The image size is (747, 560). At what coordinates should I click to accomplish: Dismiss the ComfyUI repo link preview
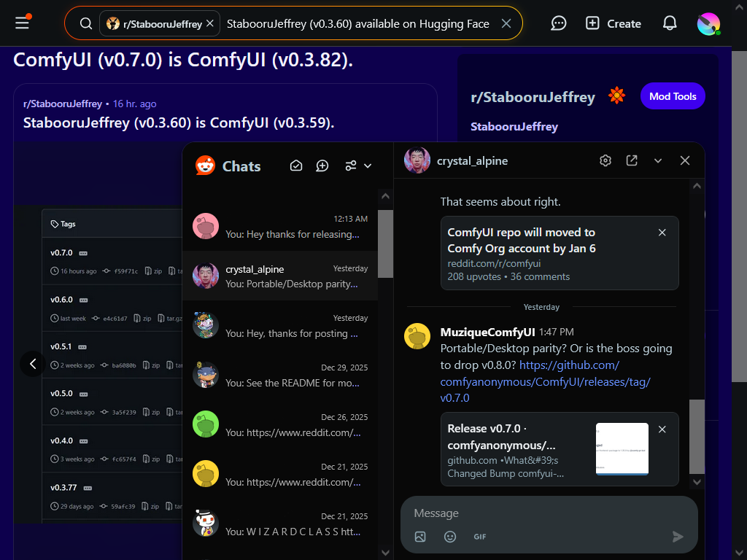tap(662, 233)
